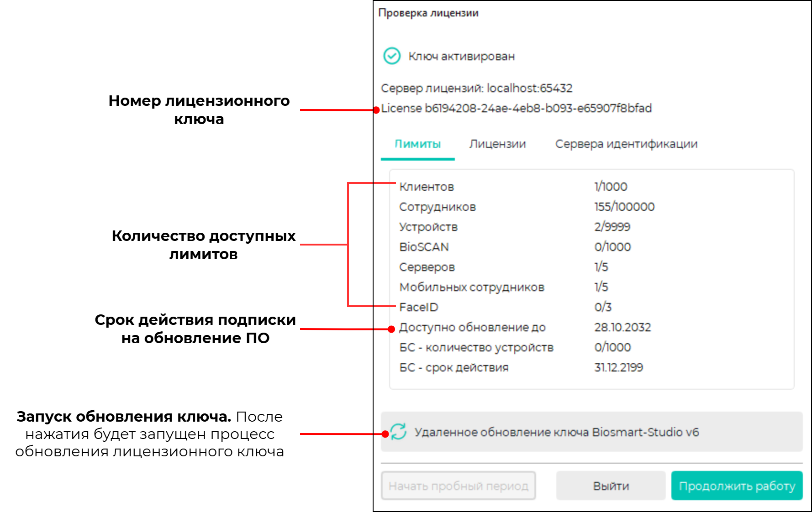Open the Лицензии tab
The height and width of the screenshot is (512, 812).
click(497, 144)
